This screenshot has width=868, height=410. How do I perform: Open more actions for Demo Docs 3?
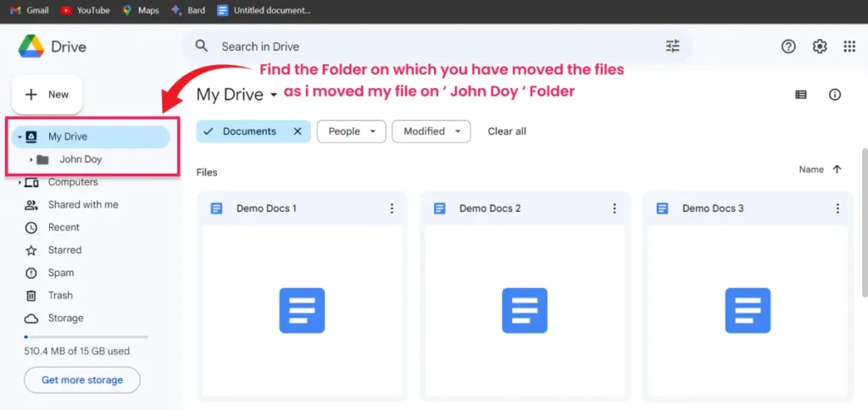[x=837, y=208]
